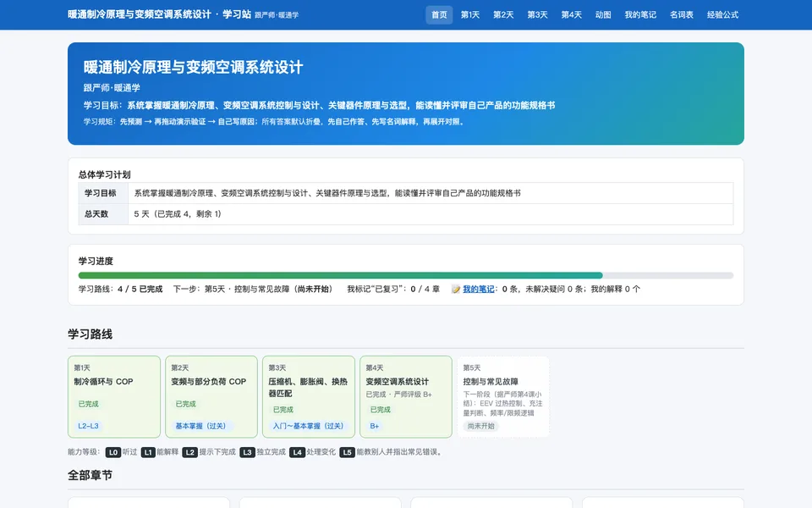812x508 pixels.
Task: Click the 下一步：第5天·控制与常见故障 text
Action: (x=253, y=290)
